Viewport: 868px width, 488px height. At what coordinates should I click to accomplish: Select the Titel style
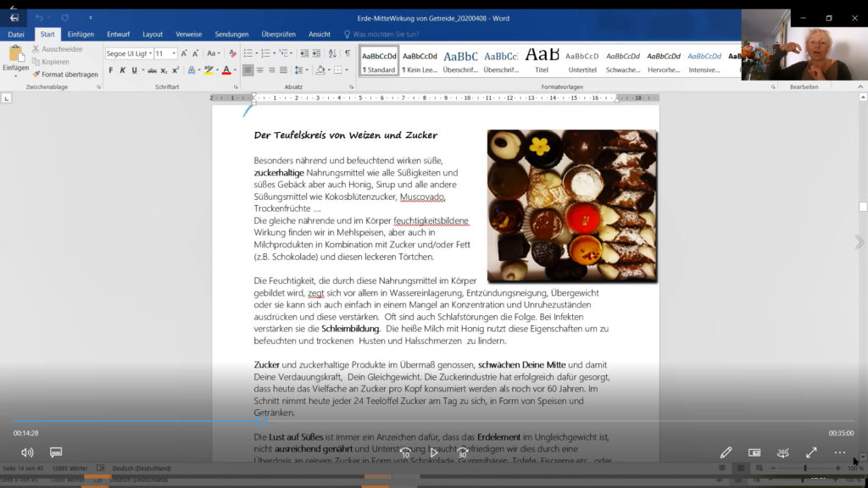[x=542, y=61]
